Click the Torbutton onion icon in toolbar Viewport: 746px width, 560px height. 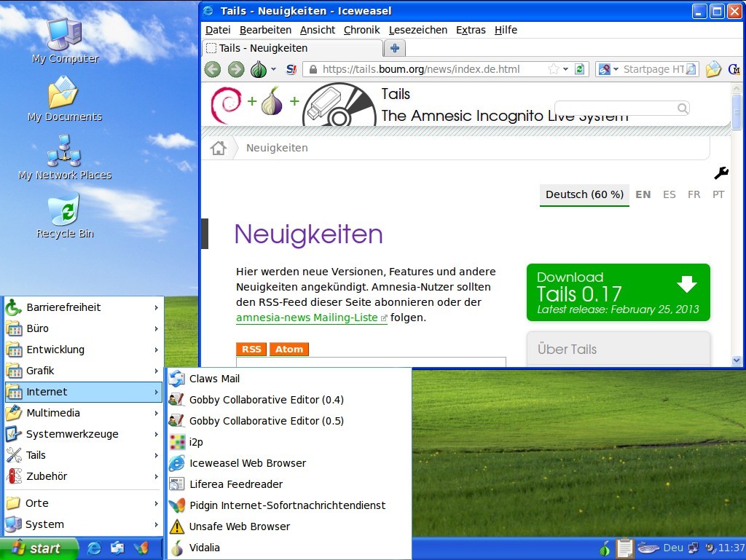(x=259, y=69)
